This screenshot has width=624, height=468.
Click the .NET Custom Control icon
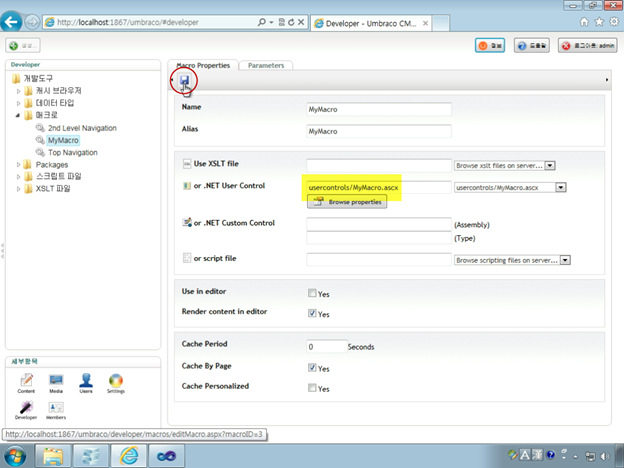point(187,222)
